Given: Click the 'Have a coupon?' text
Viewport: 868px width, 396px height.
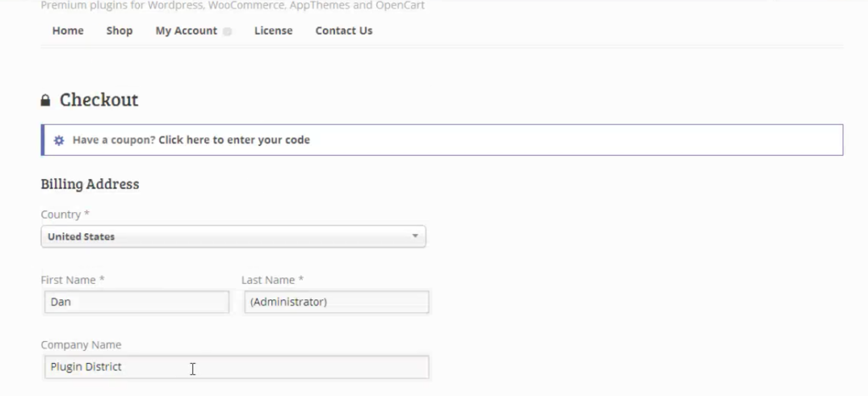Looking at the screenshot, I should (114, 140).
